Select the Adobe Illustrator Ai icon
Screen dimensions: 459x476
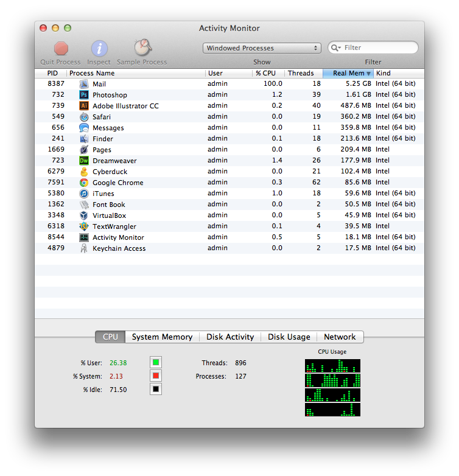click(x=84, y=106)
